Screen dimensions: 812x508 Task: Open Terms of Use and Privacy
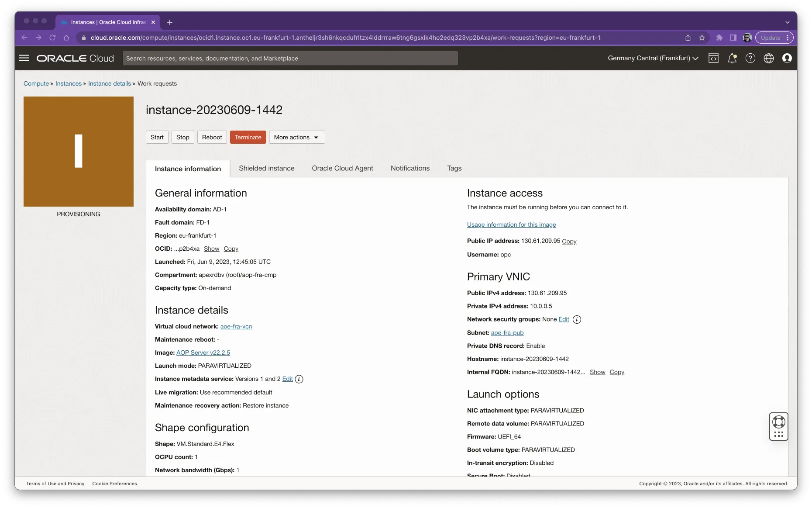click(x=55, y=484)
